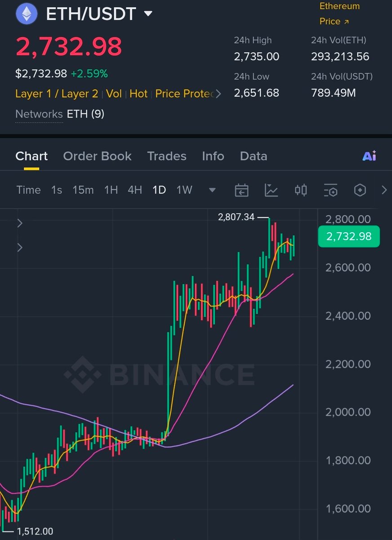Select the 4H interval
392x540 pixels.
pos(135,190)
